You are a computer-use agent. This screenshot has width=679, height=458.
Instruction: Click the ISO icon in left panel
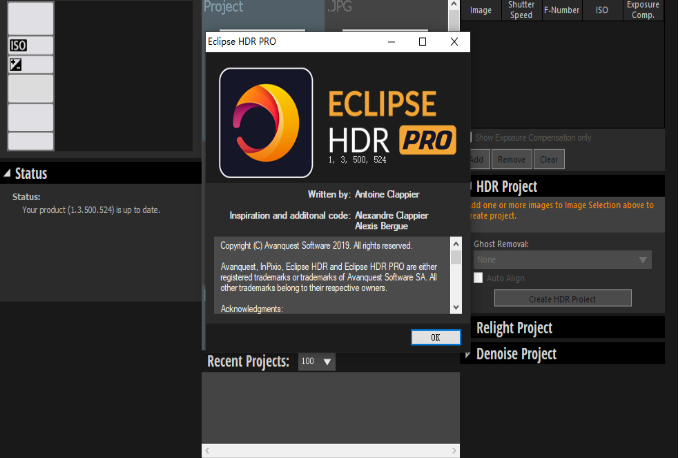click(x=17, y=45)
